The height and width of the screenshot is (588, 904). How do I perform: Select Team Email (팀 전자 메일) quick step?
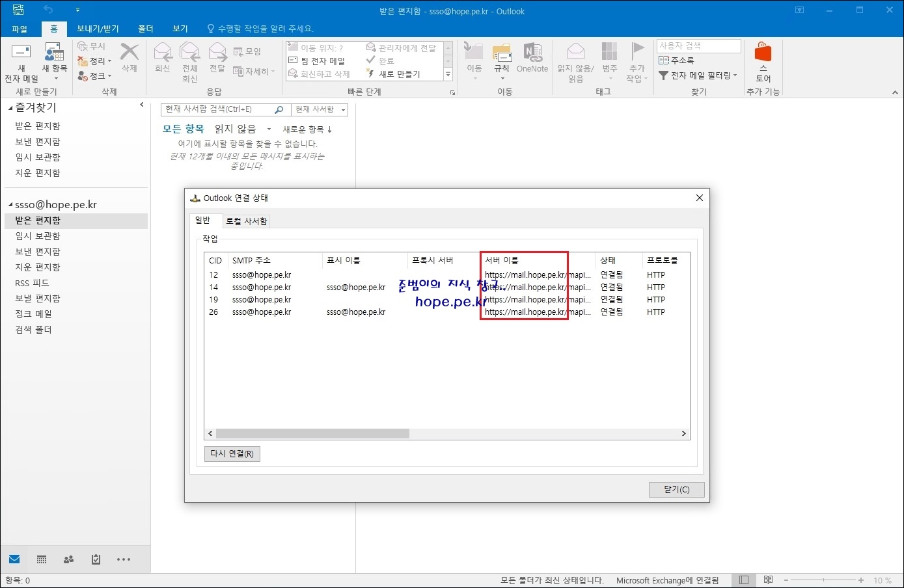(317, 61)
